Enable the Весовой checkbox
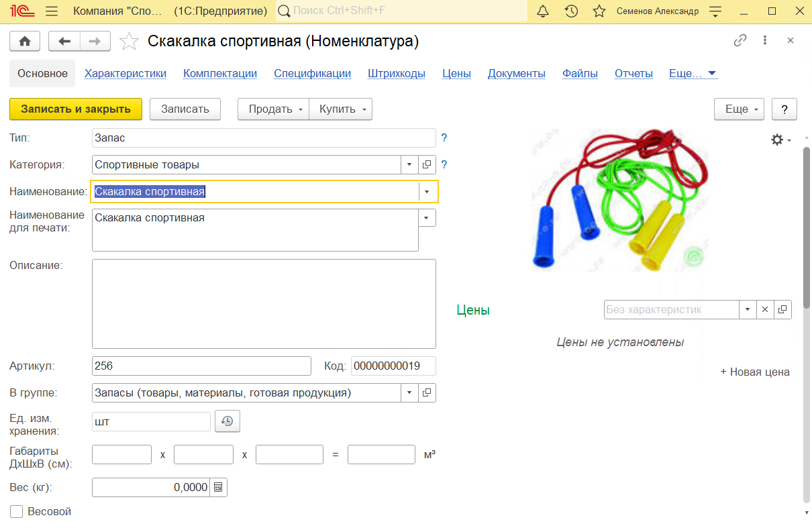Screen dimensions: 812x532 [17, 512]
